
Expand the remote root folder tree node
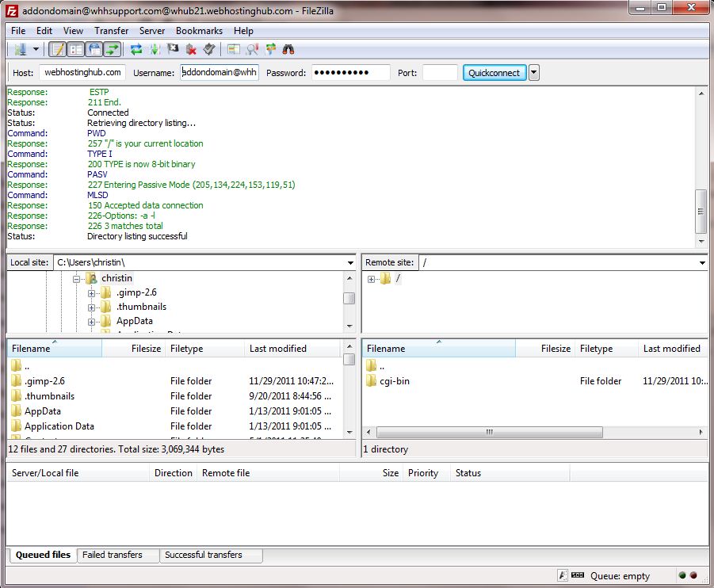[371, 278]
